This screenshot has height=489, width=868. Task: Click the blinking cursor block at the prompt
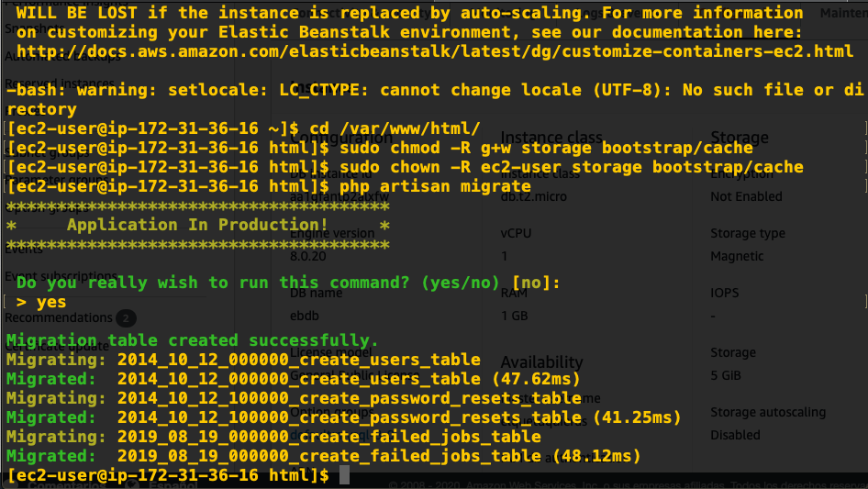point(344,474)
